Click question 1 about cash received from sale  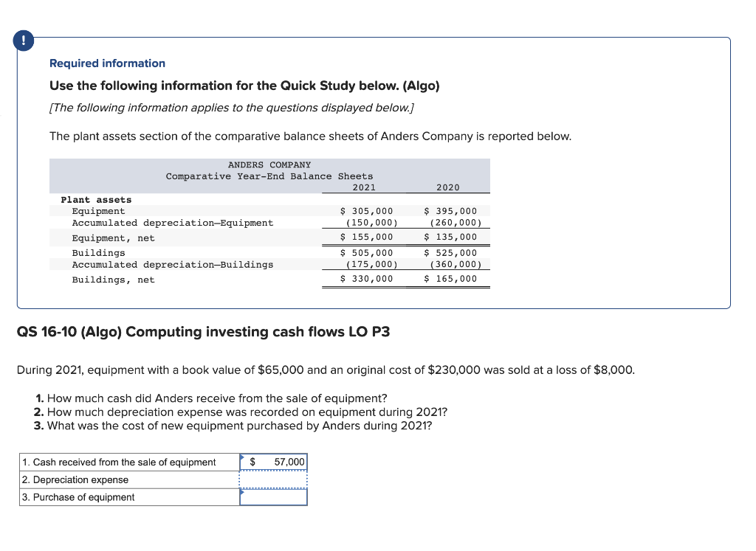pyautogui.click(x=210, y=398)
